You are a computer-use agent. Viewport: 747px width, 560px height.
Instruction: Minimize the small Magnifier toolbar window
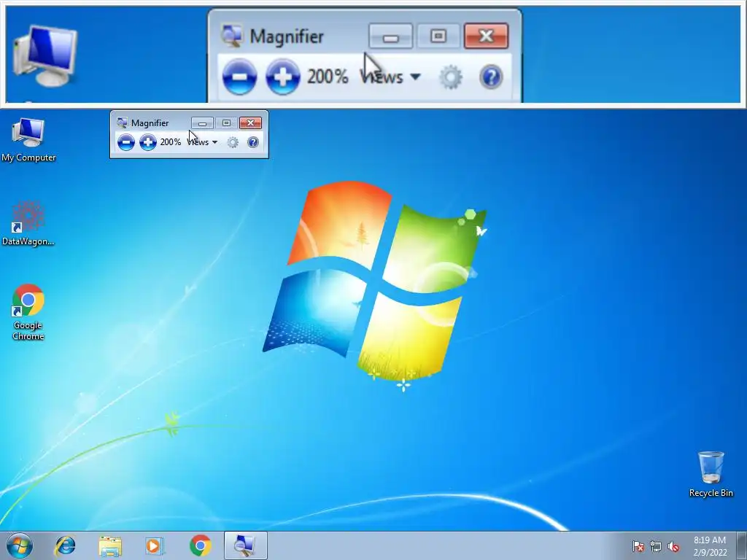coord(202,123)
